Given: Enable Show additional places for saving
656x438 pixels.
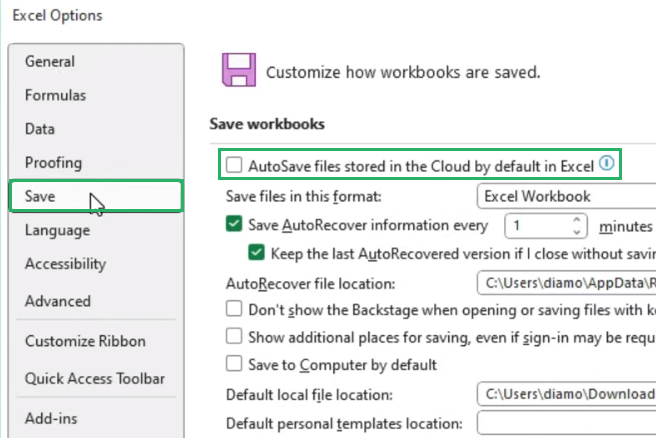Looking at the screenshot, I should [x=234, y=336].
